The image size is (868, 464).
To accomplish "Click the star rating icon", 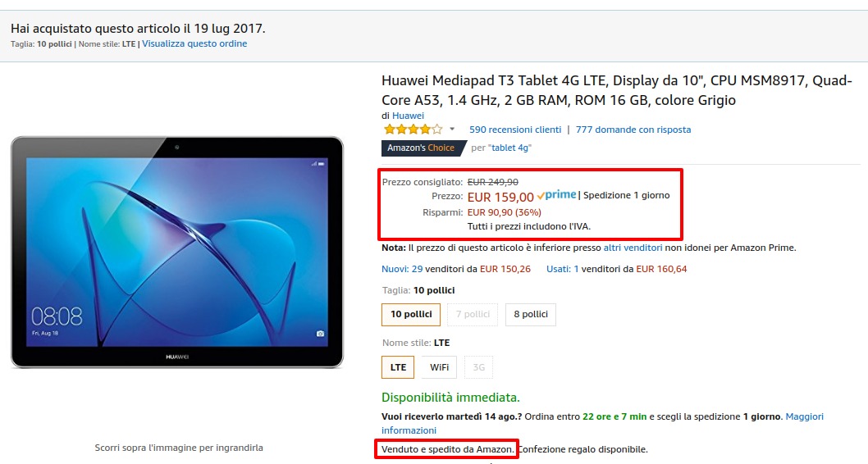I will pos(413,130).
